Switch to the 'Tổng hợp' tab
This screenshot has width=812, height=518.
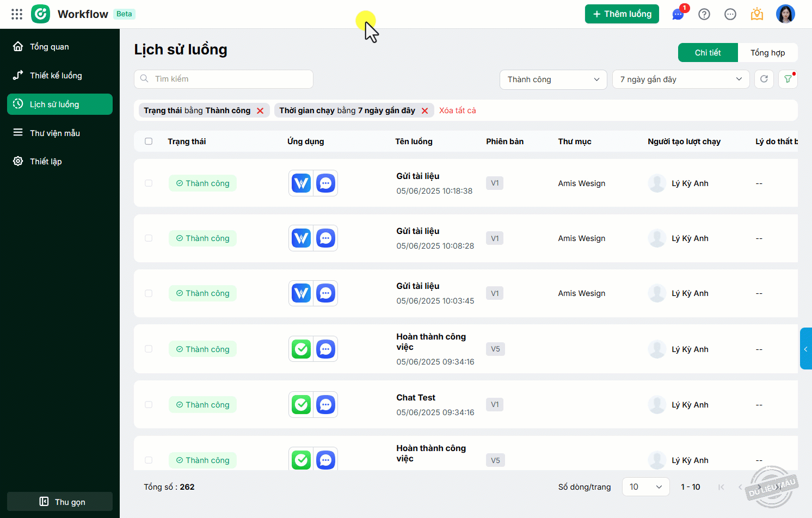click(767, 53)
